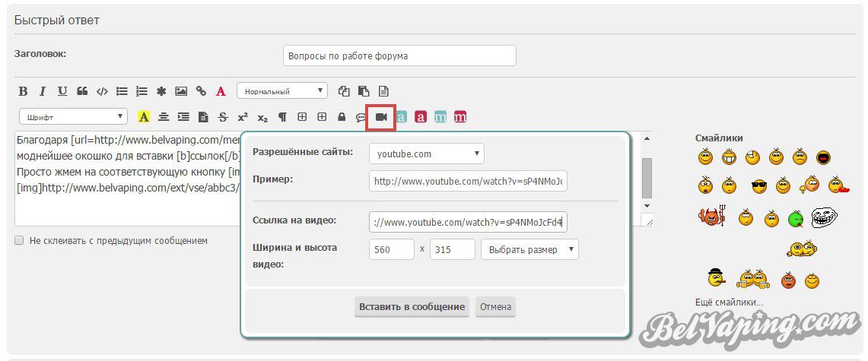Underline the selected text
Image resolution: width=868 pixels, height=361 pixels.
[x=62, y=91]
